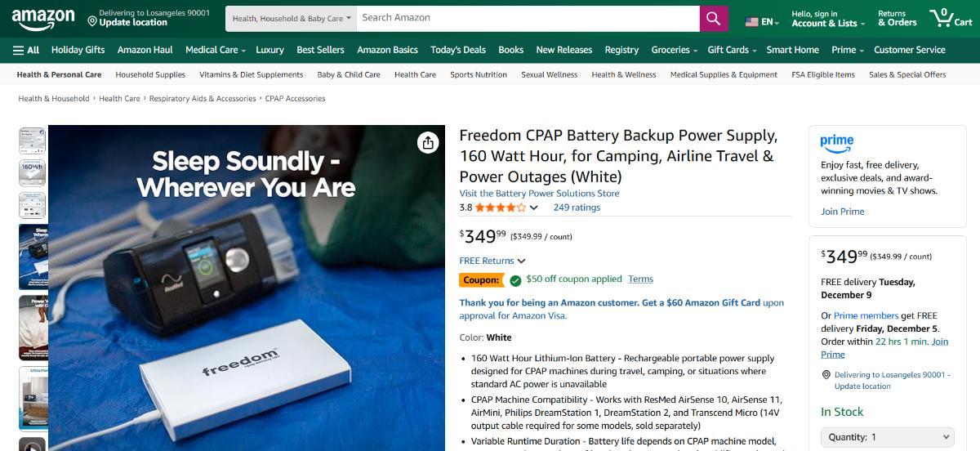Click the video play thumbnail icon
The image size is (980, 451).
(x=32, y=445)
